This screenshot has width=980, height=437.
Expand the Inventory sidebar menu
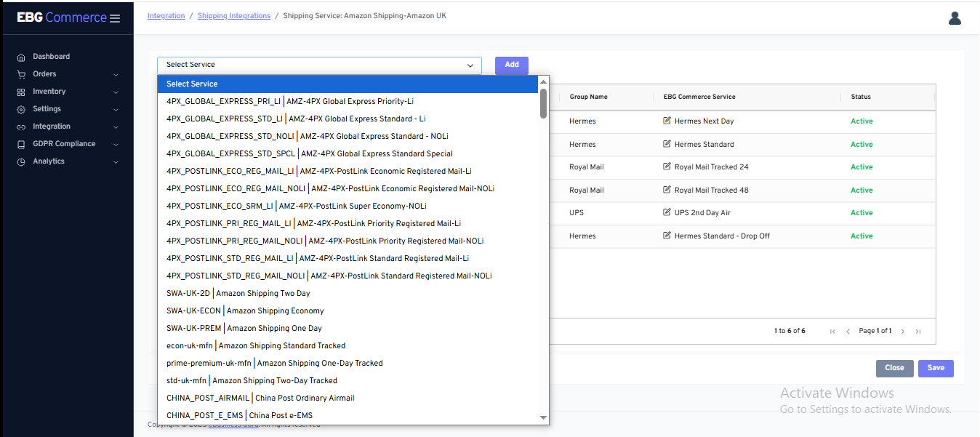pos(116,92)
